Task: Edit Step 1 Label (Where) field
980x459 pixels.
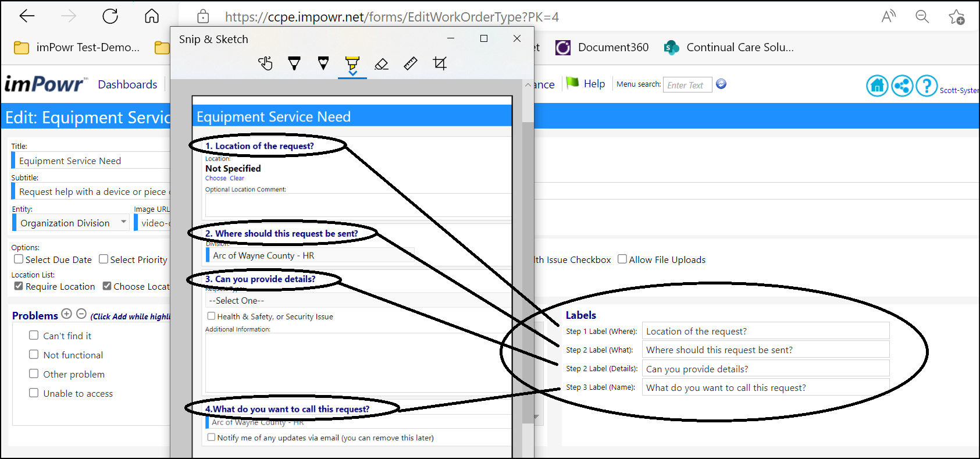Action: click(766, 331)
